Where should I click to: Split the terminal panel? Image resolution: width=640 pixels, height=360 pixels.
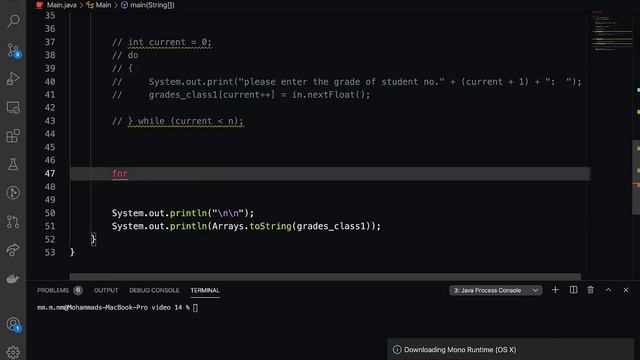point(573,290)
